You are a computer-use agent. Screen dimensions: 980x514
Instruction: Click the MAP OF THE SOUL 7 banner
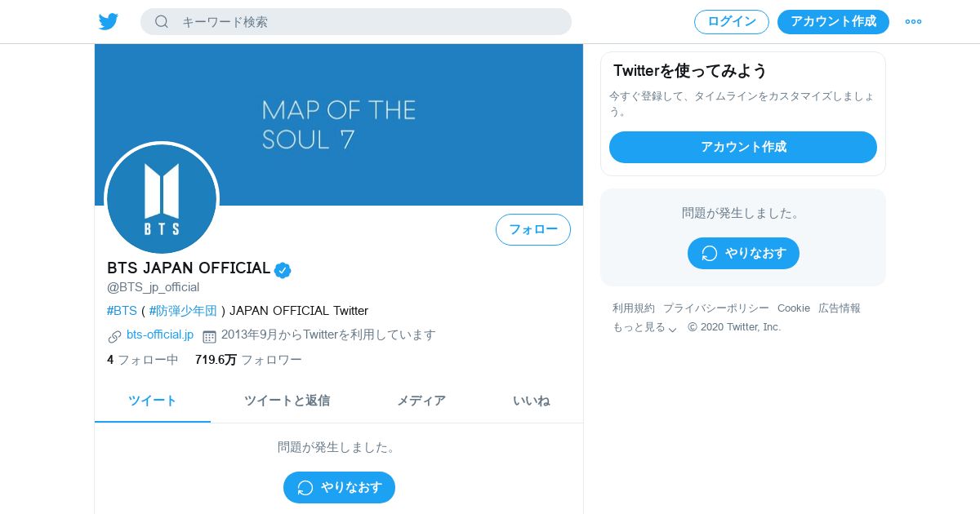[339, 125]
